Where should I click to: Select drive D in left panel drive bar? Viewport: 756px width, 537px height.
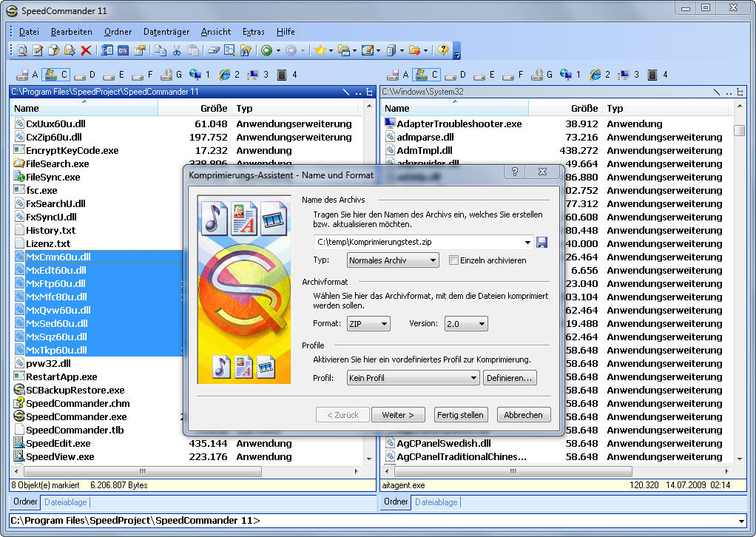(87, 75)
